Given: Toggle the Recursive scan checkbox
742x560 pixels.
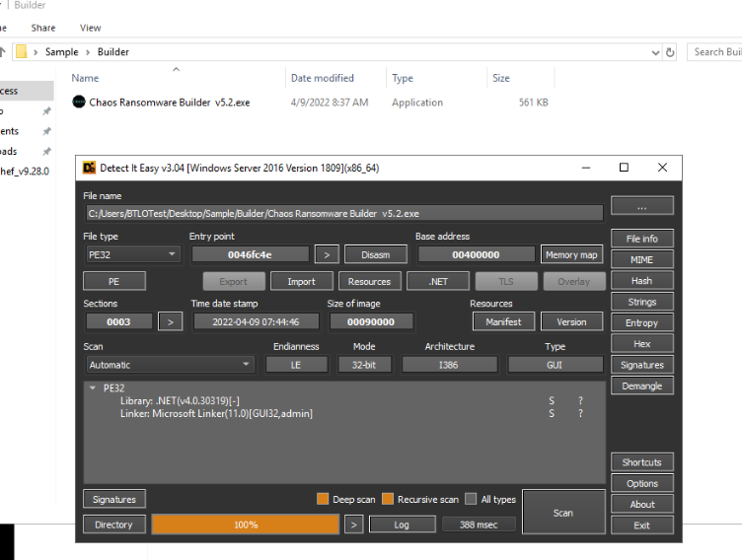Looking at the screenshot, I should tap(388, 499).
